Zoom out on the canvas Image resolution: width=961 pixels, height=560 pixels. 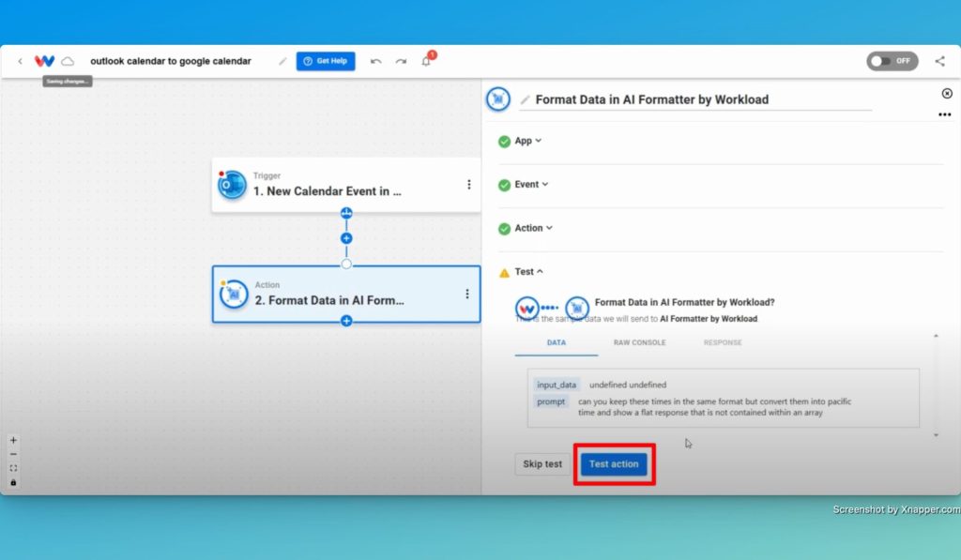pyautogui.click(x=13, y=455)
